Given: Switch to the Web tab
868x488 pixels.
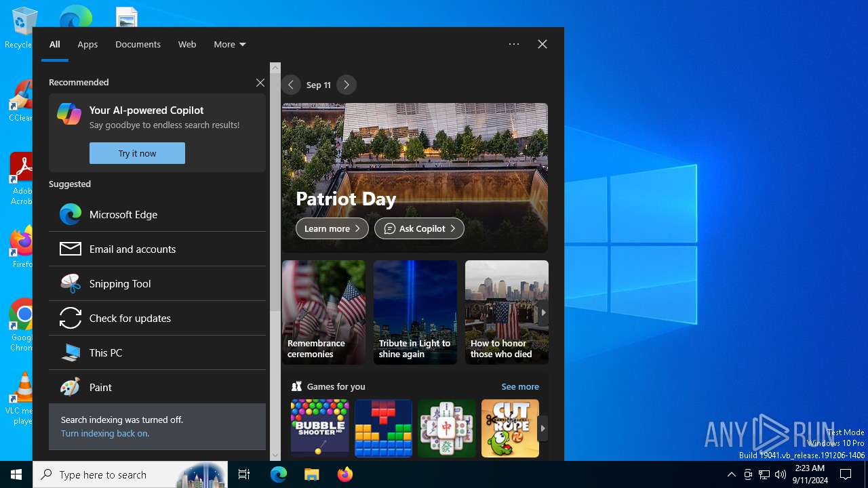Looking at the screenshot, I should click(x=187, y=44).
